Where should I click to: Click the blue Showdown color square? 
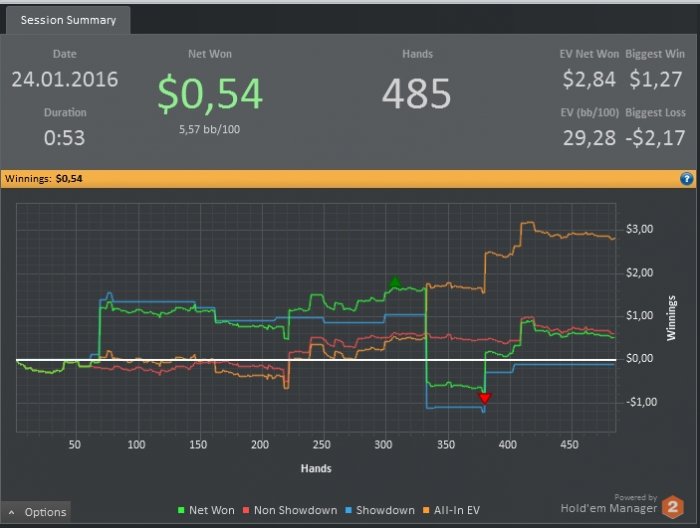pyautogui.click(x=348, y=510)
